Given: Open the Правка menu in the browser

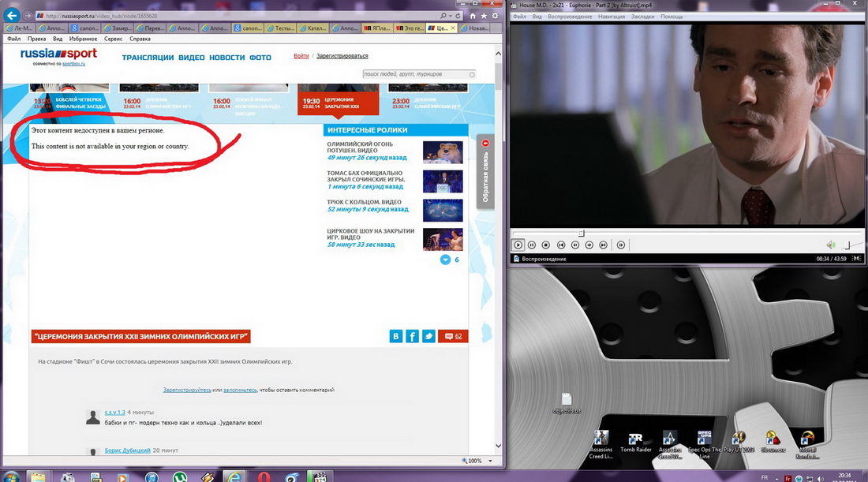Looking at the screenshot, I should [36, 39].
